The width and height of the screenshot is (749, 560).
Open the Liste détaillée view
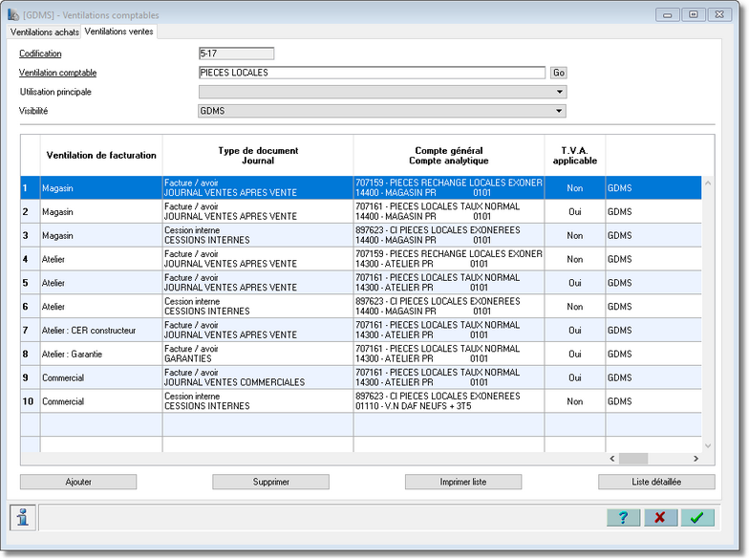coord(656,482)
